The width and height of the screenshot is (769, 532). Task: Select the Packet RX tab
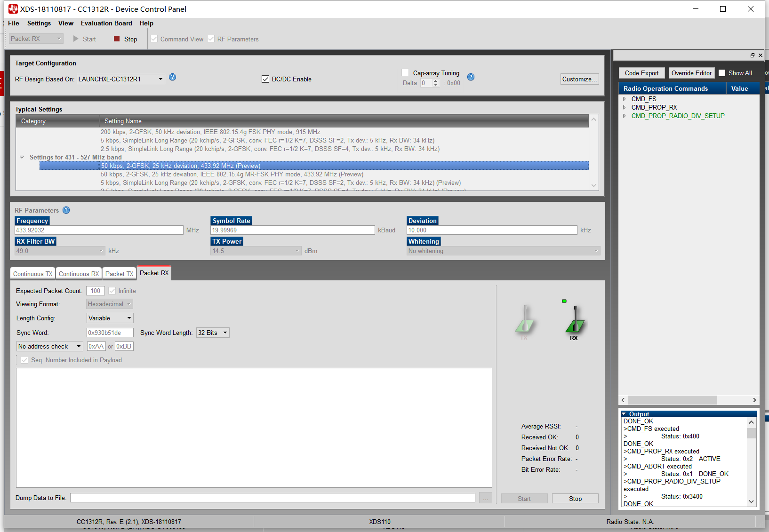pyautogui.click(x=154, y=273)
